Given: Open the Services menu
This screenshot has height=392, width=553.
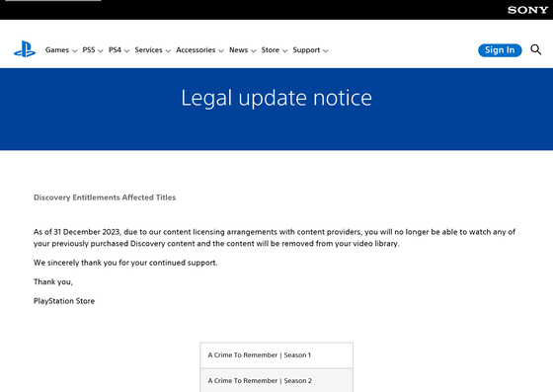Looking at the screenshot, I should 148,50.
